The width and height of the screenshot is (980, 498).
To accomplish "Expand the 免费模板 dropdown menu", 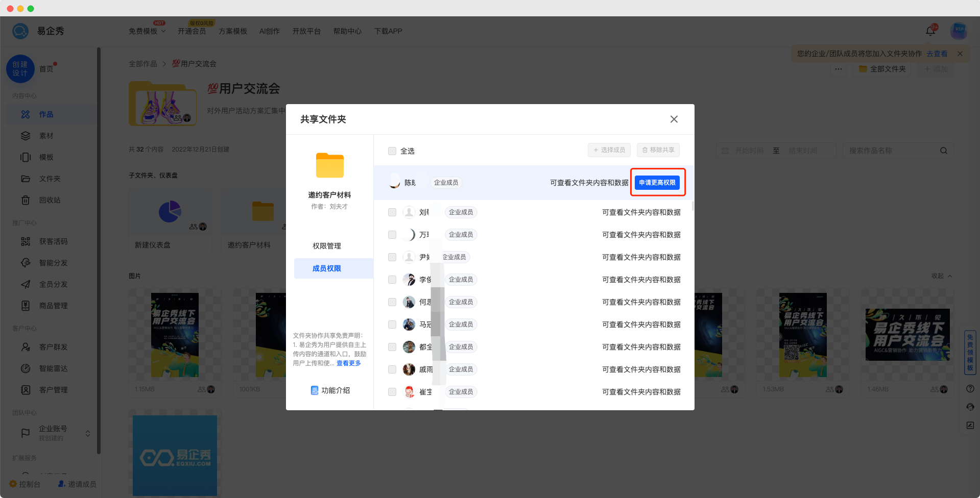I will pos(147,32).
